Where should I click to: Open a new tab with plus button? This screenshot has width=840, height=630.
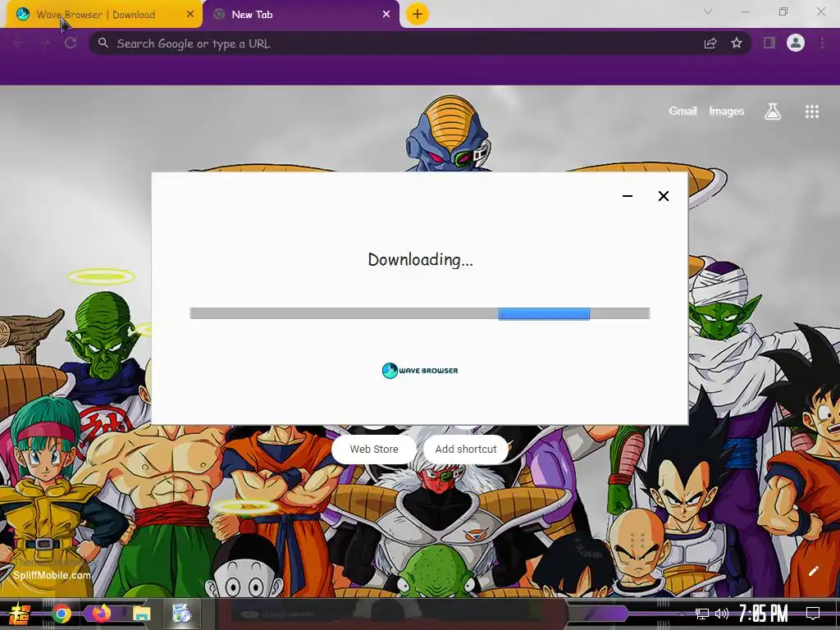(x=418, y=14)
